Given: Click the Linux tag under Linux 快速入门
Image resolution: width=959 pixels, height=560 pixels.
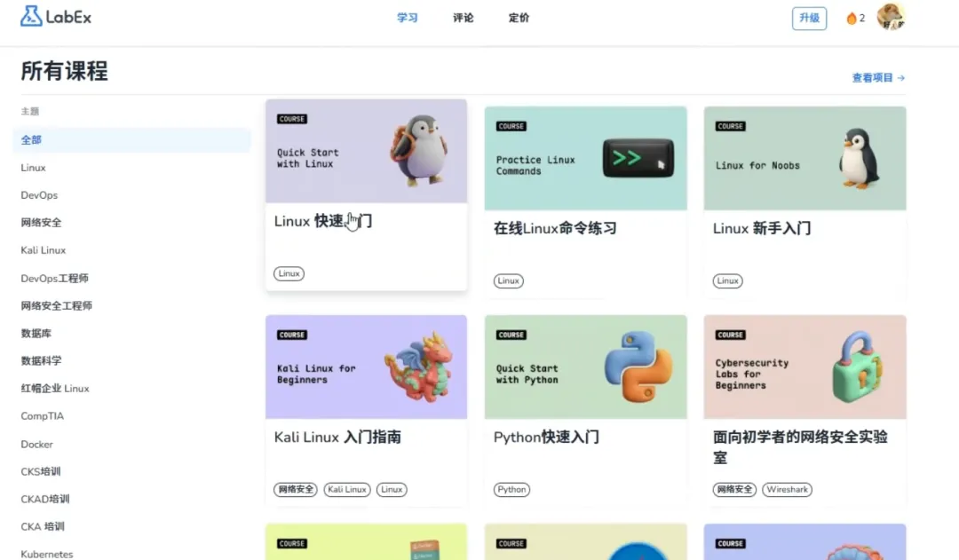Looking at the screenshot, I should [289, 273].
